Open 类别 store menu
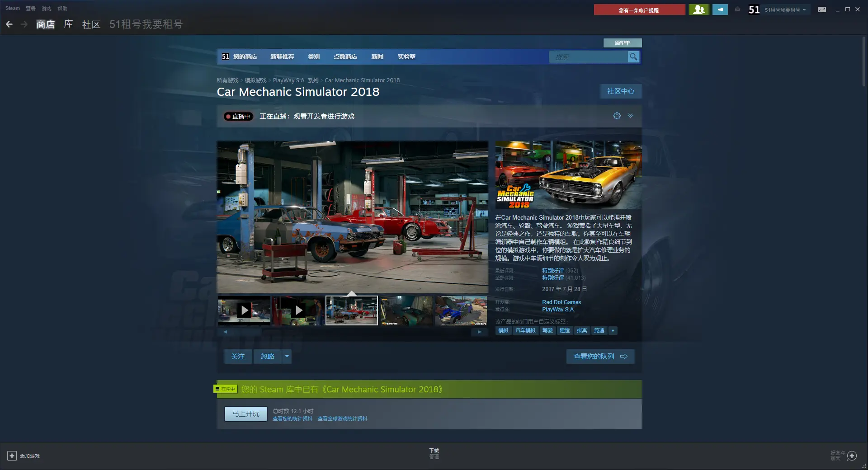The height and width of the screenshot is (470, 868). [314, 56]
